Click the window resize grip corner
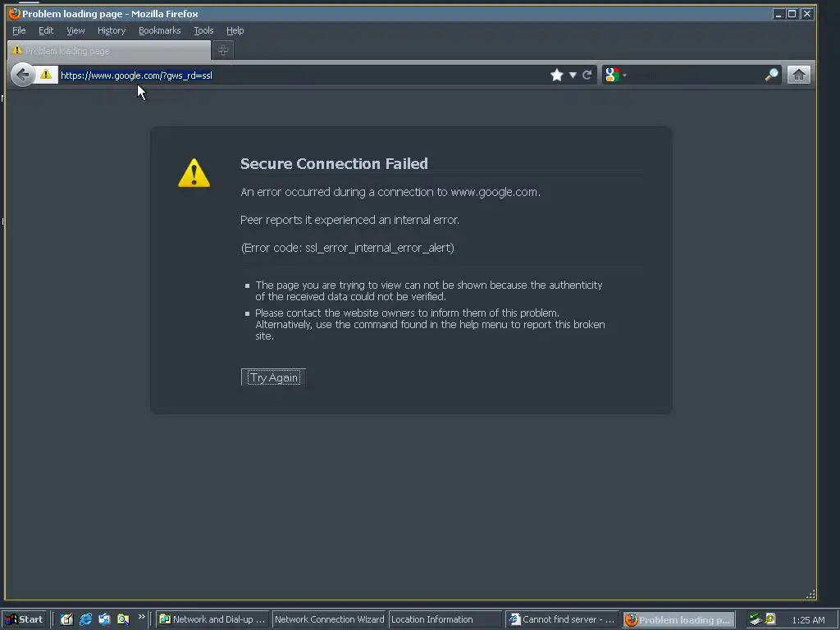This screenshot has height=630, width=840. click(810, 594)
